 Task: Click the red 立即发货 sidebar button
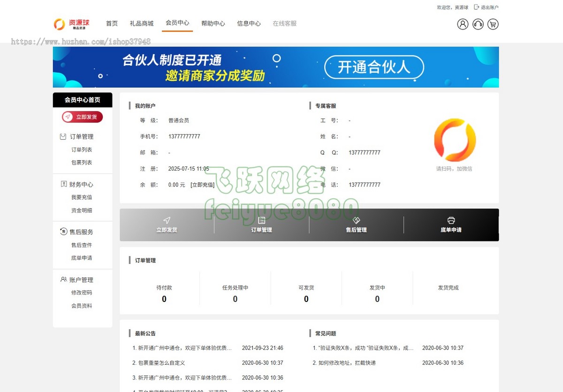coord(82,117)
